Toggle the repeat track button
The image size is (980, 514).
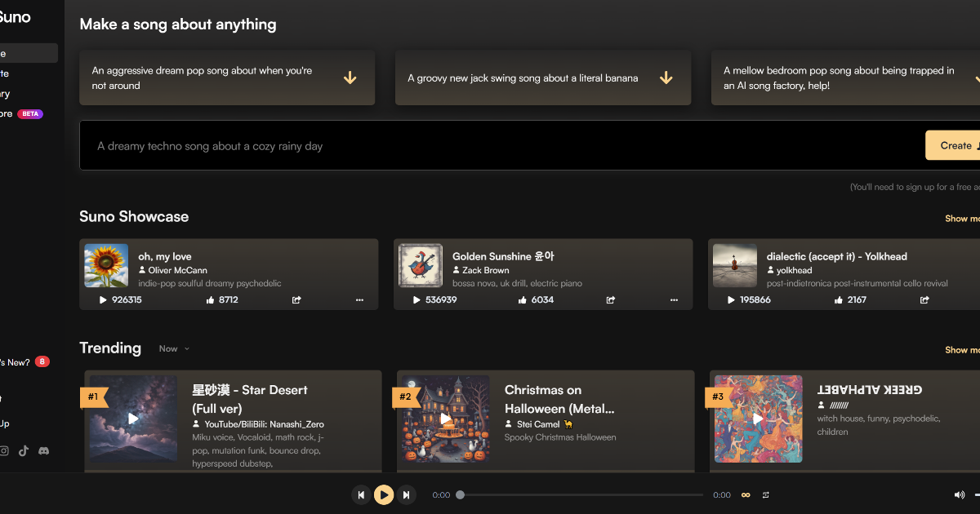click(x=766, y=494)
